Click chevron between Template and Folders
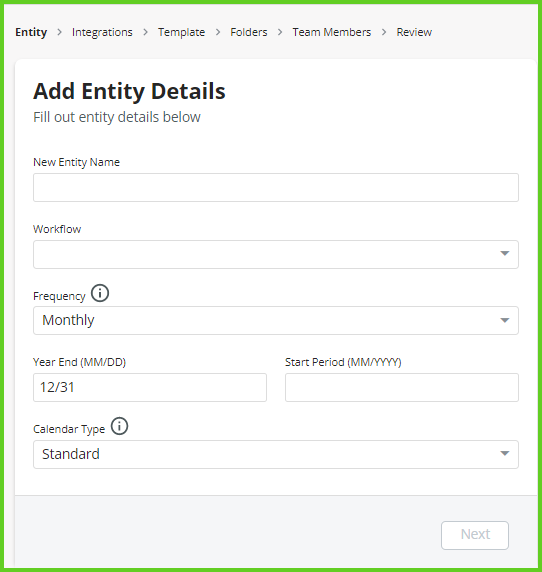 218,32
